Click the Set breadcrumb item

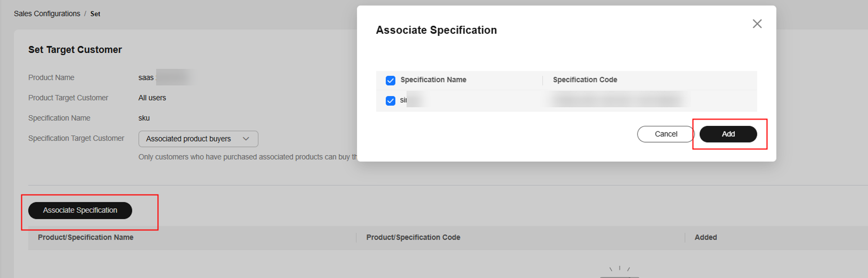(95, 14)
